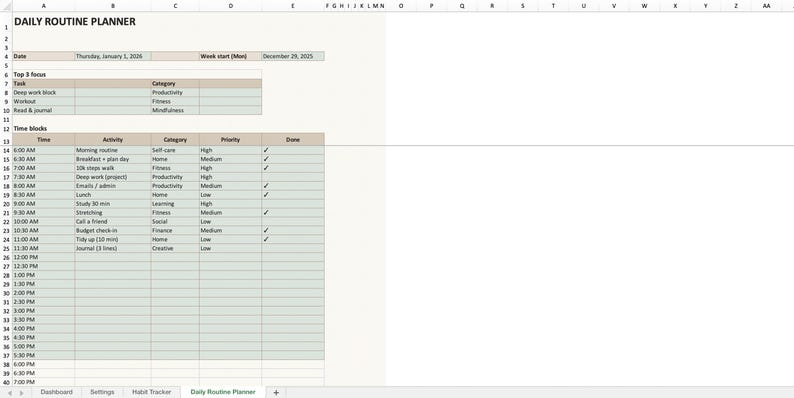Image resolution: width=794 pixels, height=398 pixels.
Task: Select column B header
Action: [x=112, y=6]
